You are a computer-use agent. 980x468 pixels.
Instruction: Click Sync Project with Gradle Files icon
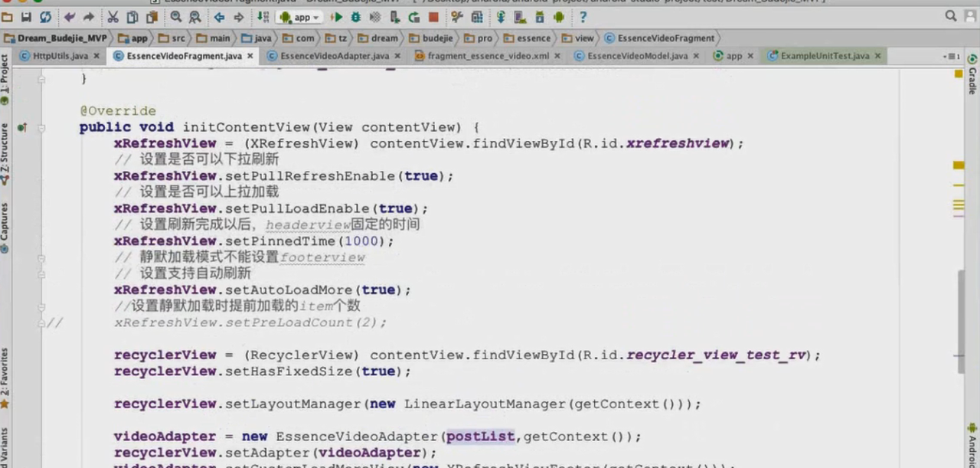pos(501,17)
